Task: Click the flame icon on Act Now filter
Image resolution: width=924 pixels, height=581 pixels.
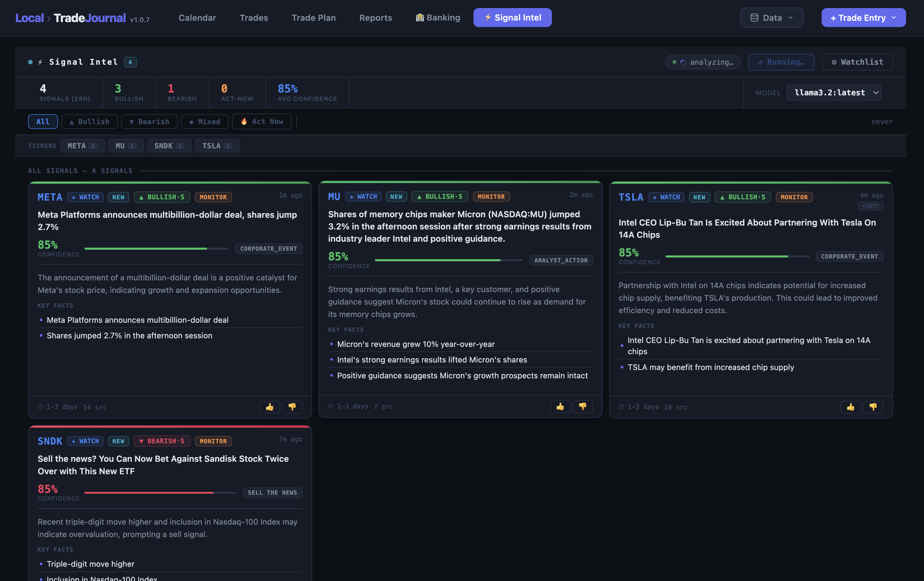Action: pos(245,121)
